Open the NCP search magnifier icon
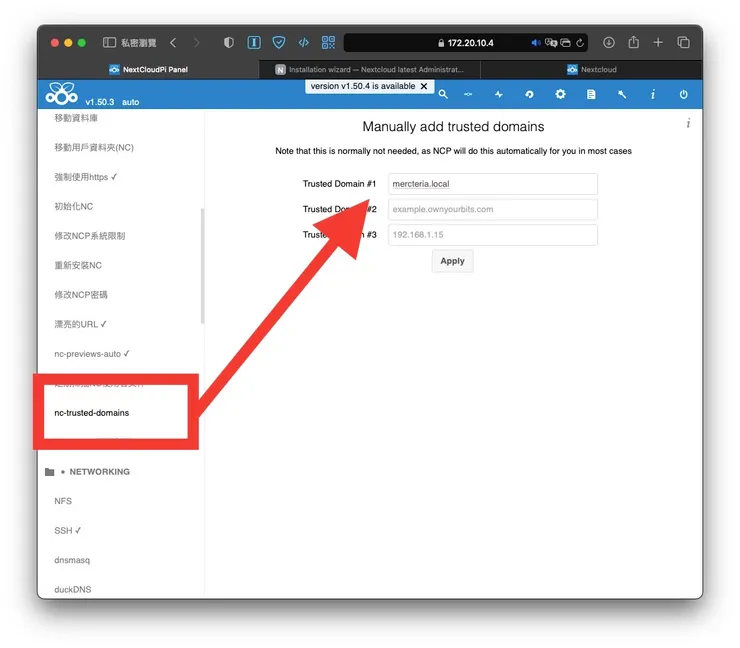The image size is (740, 648). (x=443, y=94)
